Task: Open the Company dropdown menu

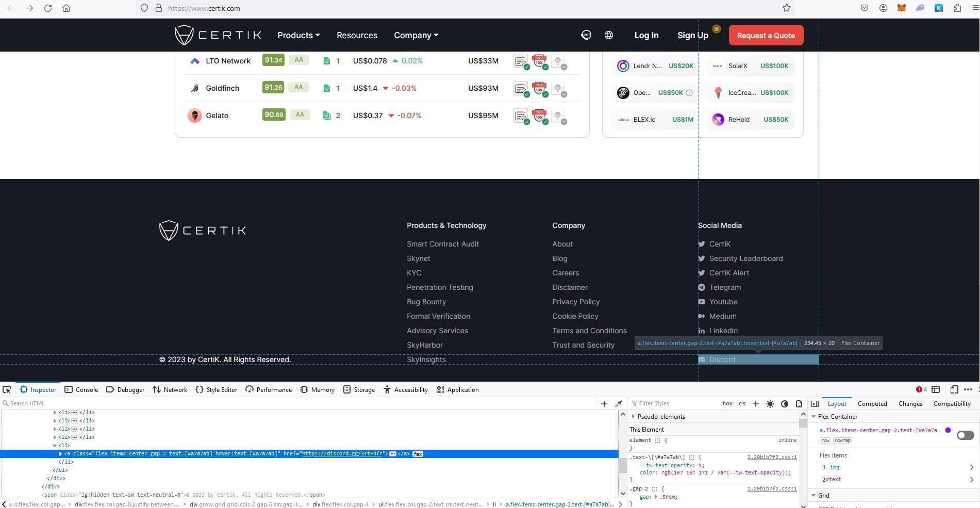Action: click(416, 35)
